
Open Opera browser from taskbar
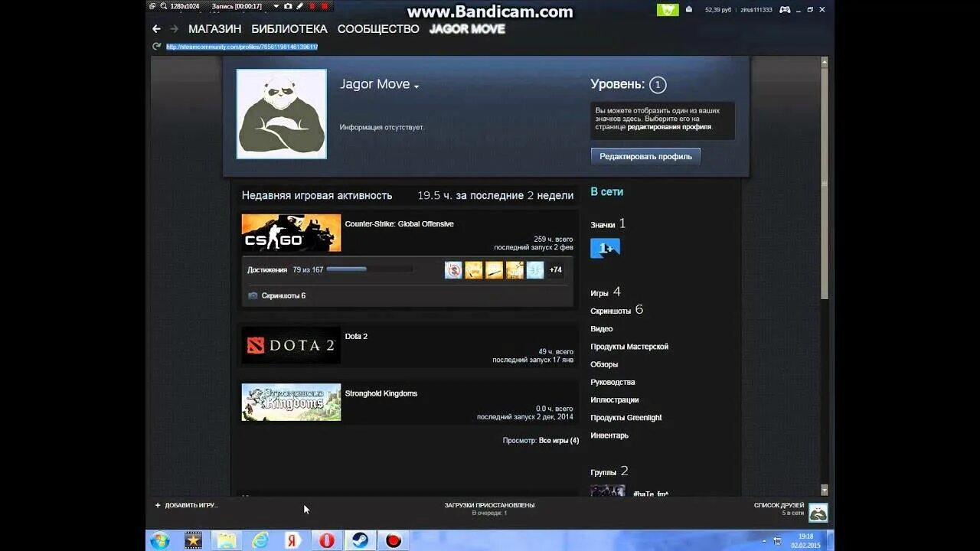[x=327, y=540]
